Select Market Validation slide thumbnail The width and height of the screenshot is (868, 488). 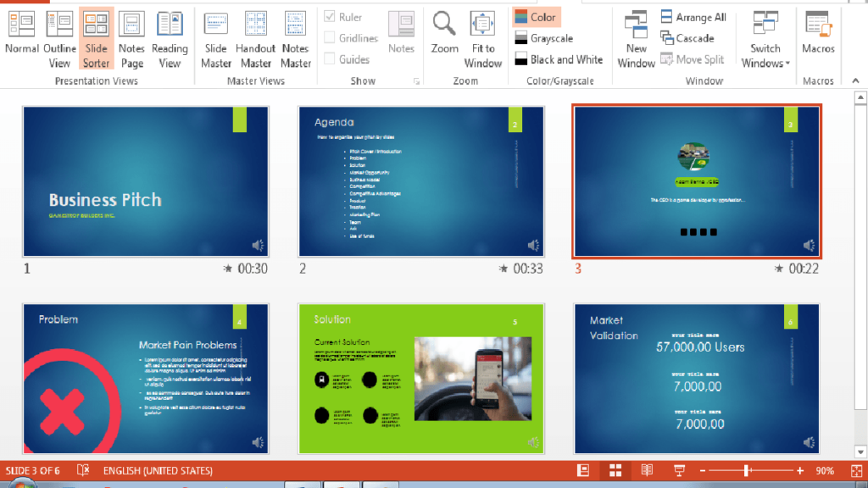pos(697,379)
